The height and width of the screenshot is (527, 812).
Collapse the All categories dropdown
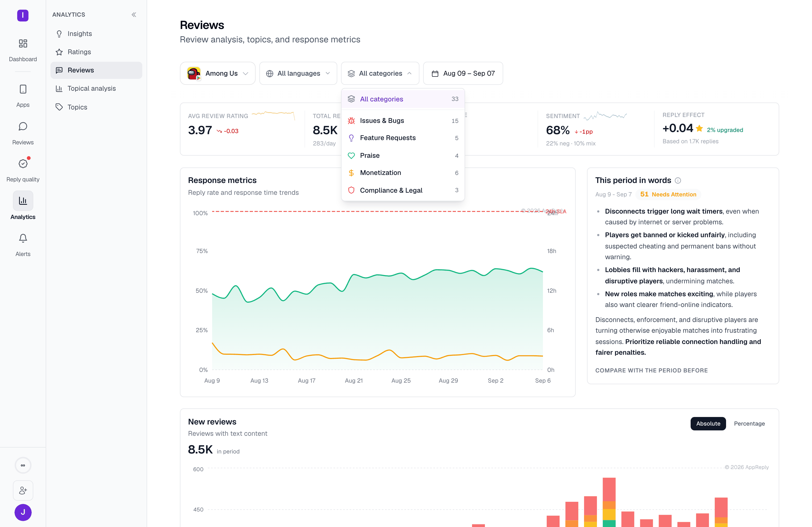click(x=380, y=73)
